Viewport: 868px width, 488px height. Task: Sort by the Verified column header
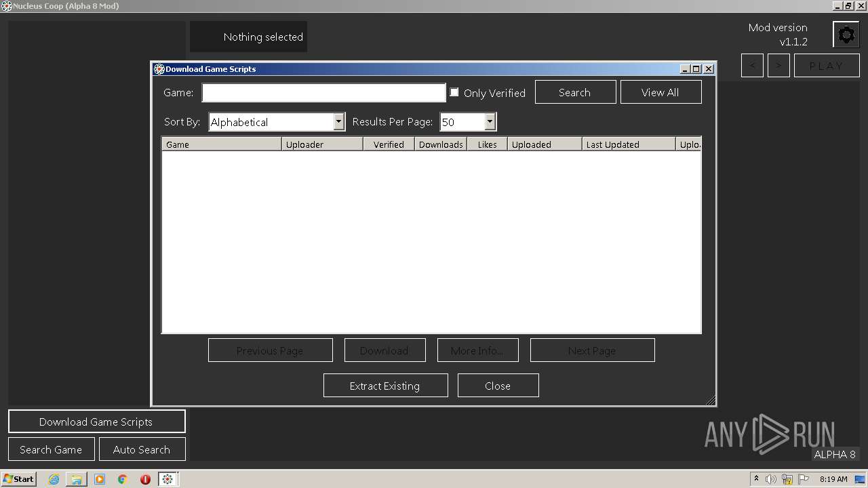click(389, 144)
